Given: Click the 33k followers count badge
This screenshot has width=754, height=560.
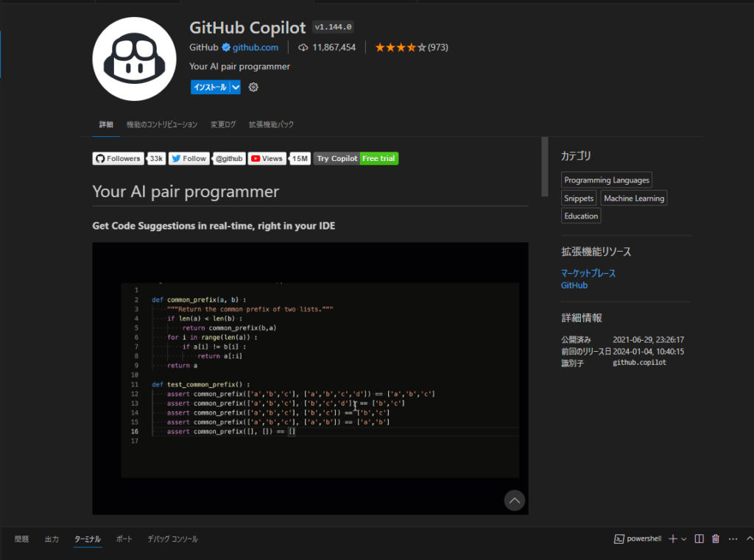Looking at the screenshot, I should point(156,159).
